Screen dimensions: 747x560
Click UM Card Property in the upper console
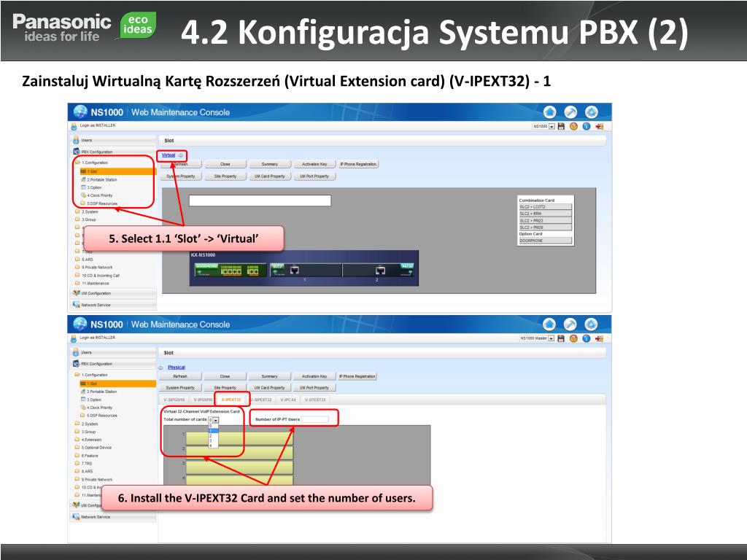click(270, 176)
